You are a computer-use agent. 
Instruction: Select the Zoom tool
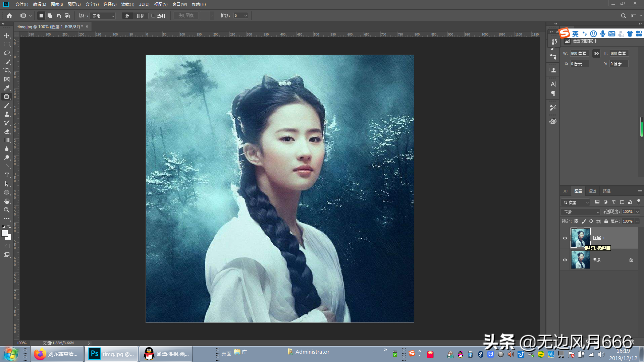pyautogui.click(x=7, y=210)
